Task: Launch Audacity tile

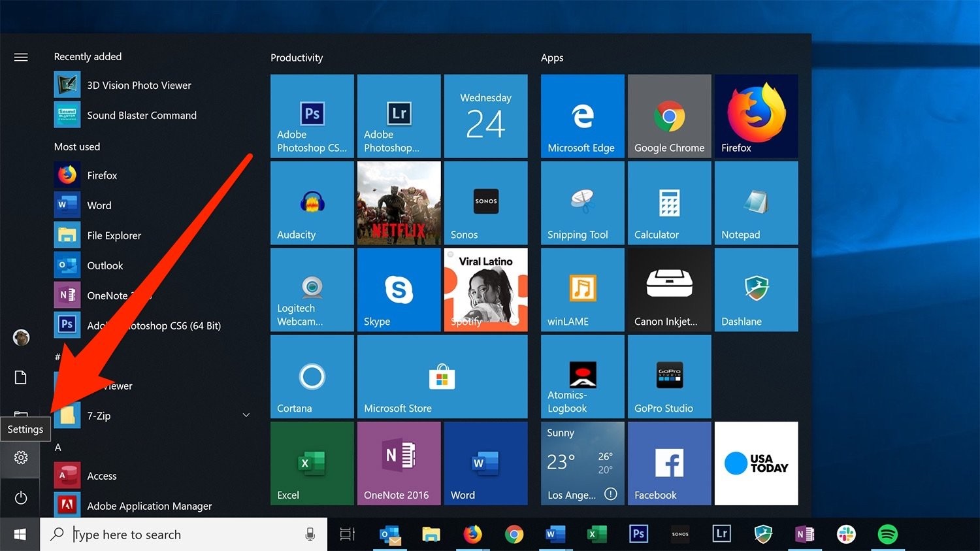Action: point(312,203)
